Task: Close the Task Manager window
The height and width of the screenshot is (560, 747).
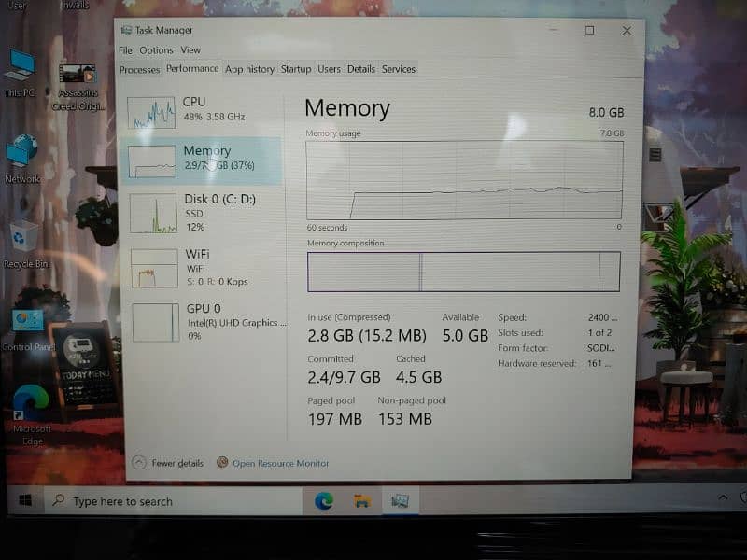Action: click(627, 31)
